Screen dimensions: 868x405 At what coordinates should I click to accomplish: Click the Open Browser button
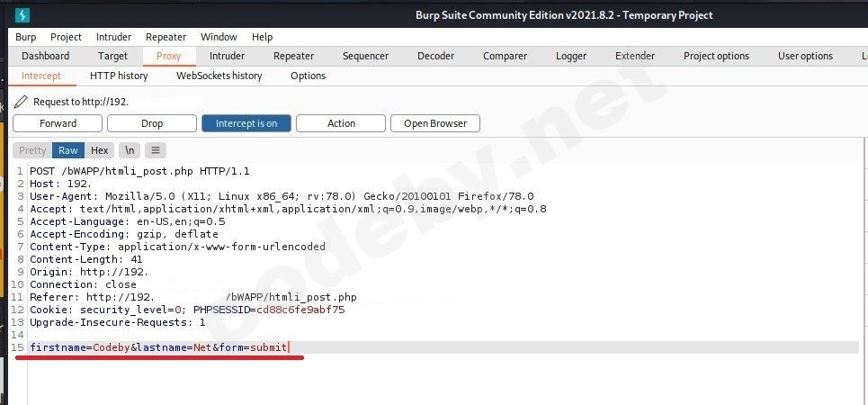click(435, 123)
